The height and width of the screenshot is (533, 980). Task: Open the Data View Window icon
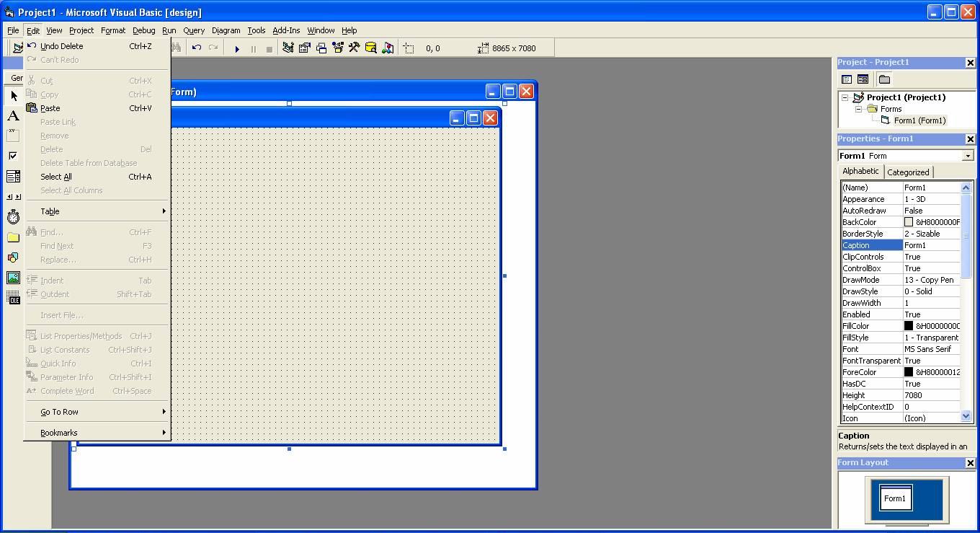pos(371,48)
